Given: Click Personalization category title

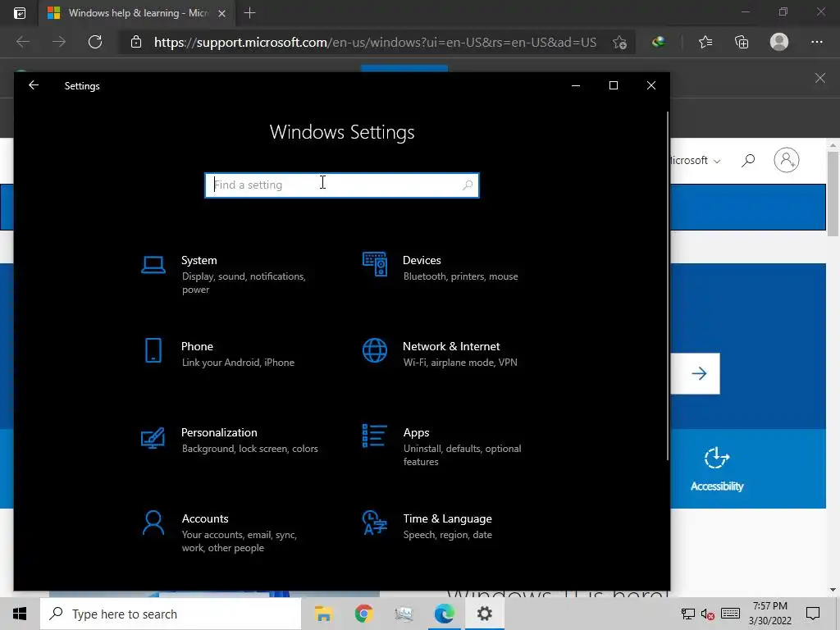Looking at the screenshot, I should pyautogui.click(x=219, y=432).
